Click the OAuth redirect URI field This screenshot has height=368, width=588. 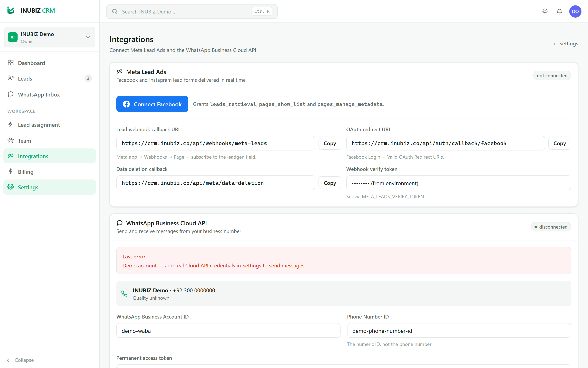pyautogui.click(x=445, y=143)
